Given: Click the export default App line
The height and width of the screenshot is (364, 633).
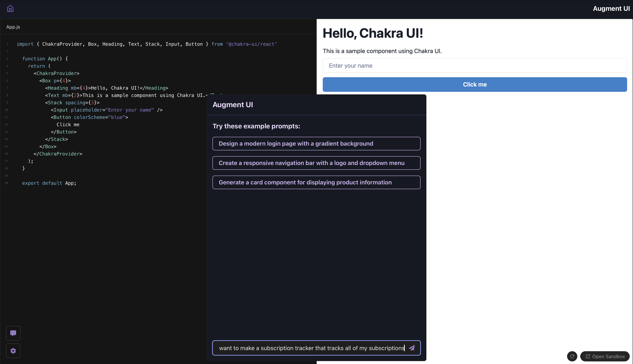Looking at the screenshot, I should click(x=49, y=183).
